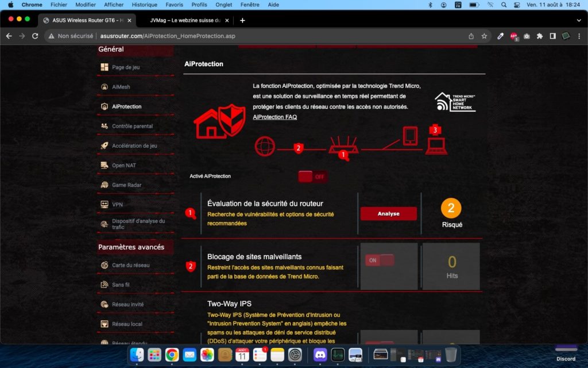The image size is (588, 368).
Task: Open Chrome from the Dock
Action: (172, 354)
